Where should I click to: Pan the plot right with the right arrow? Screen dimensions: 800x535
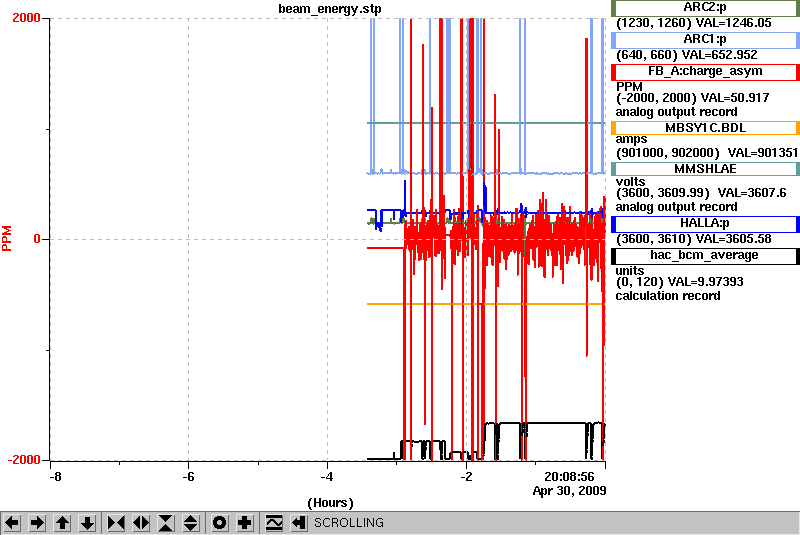click(x=37, y=523)
